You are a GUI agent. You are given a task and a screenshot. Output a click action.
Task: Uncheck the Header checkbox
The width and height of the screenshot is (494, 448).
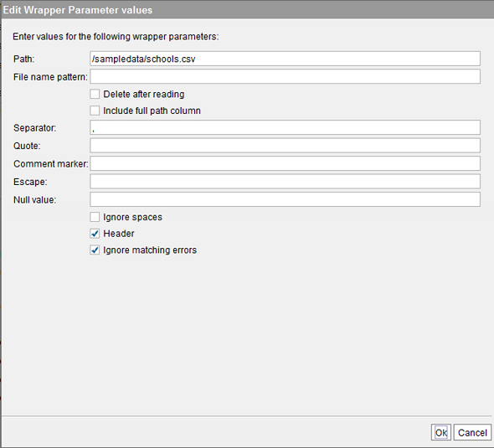pos(95,234)
